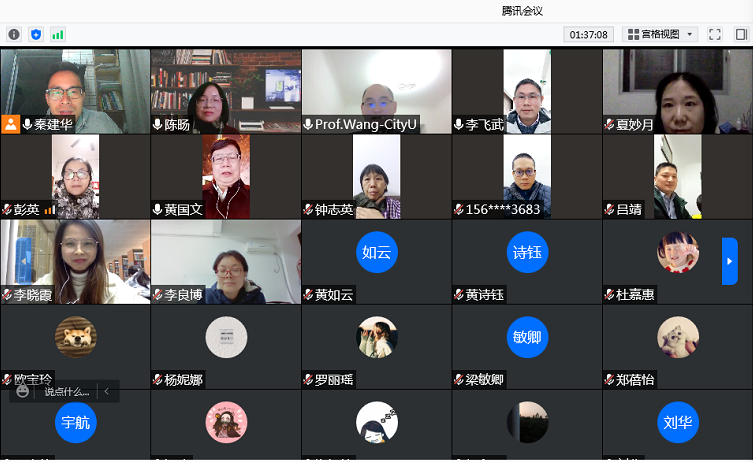Open the 宫格视图 view dropdown
The height and width of the screenshot is (462, 753).
(x=660, y=35)
